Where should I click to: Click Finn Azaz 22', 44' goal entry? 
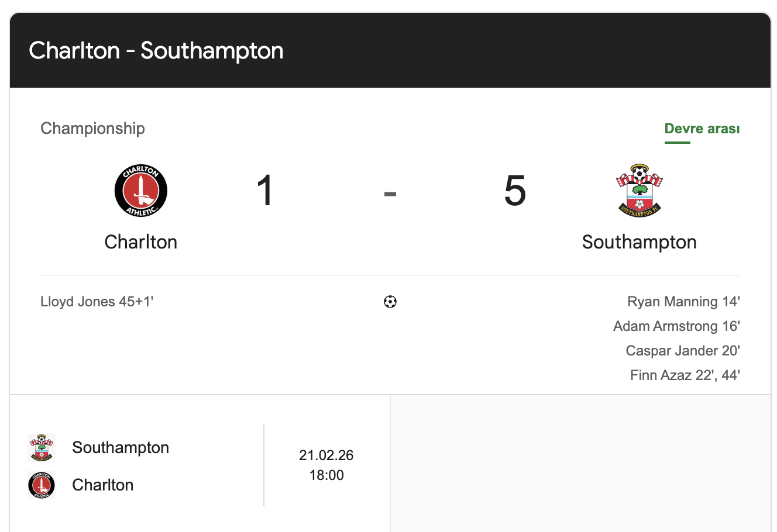pyautogui.click(x=685, y=375)
